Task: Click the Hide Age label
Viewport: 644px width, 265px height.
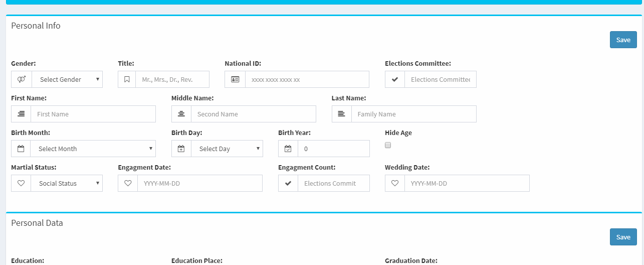Action: [398, 132]
